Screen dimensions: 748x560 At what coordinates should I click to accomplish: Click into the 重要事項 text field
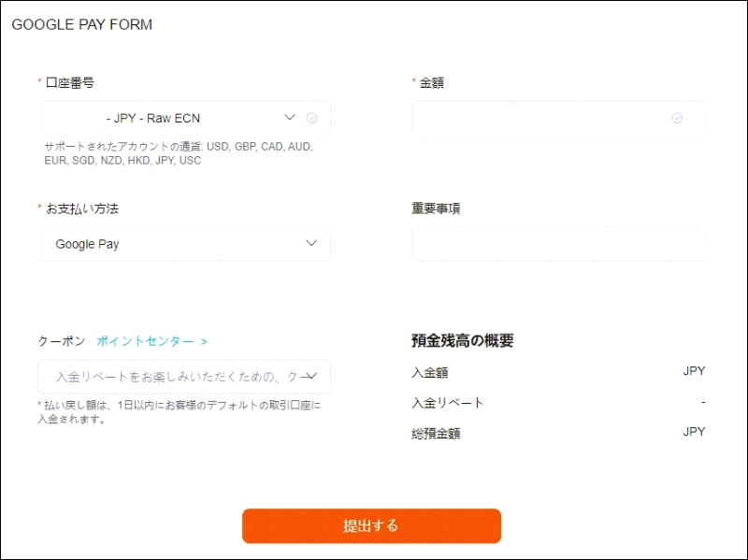click(556, 244)
